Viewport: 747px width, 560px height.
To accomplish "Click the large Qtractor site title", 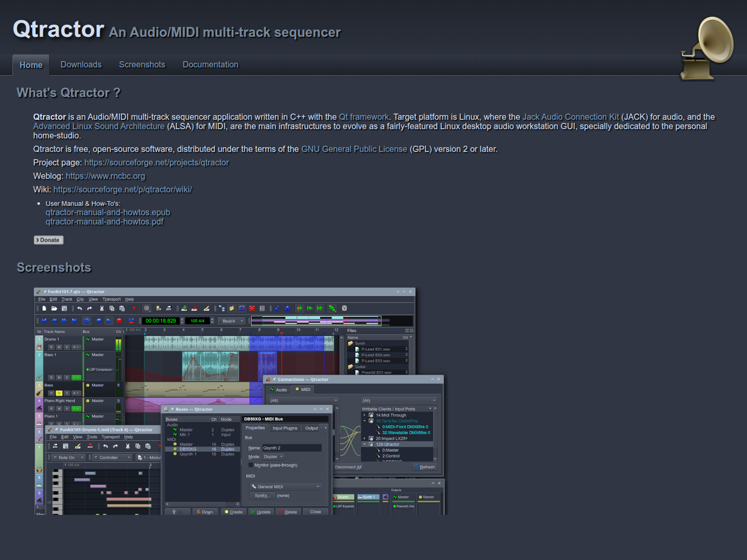I will coord(59,30).
